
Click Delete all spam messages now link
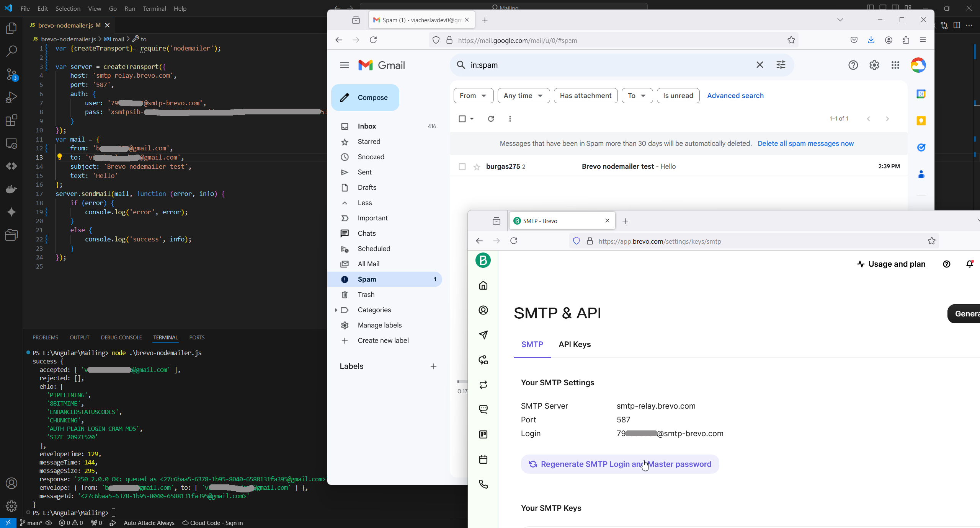[x=805, y=143]
